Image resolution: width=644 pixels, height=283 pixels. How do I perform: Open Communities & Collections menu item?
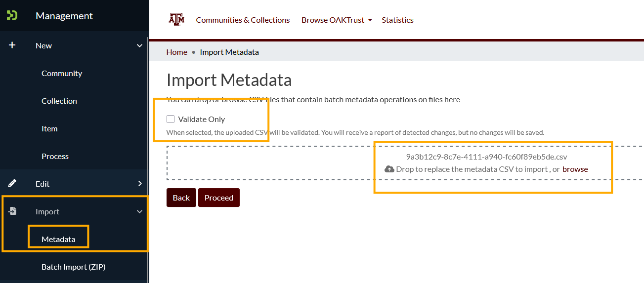pos(243,20)
